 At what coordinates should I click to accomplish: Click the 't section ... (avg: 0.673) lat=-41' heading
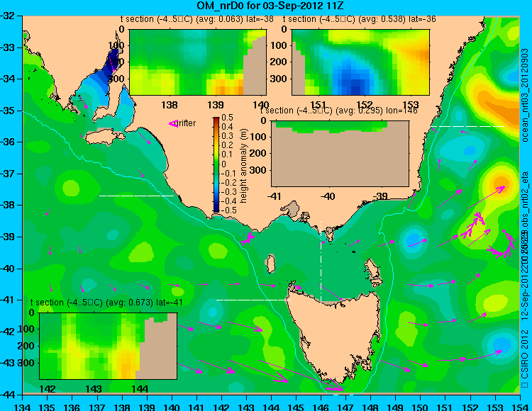[106, 303]
